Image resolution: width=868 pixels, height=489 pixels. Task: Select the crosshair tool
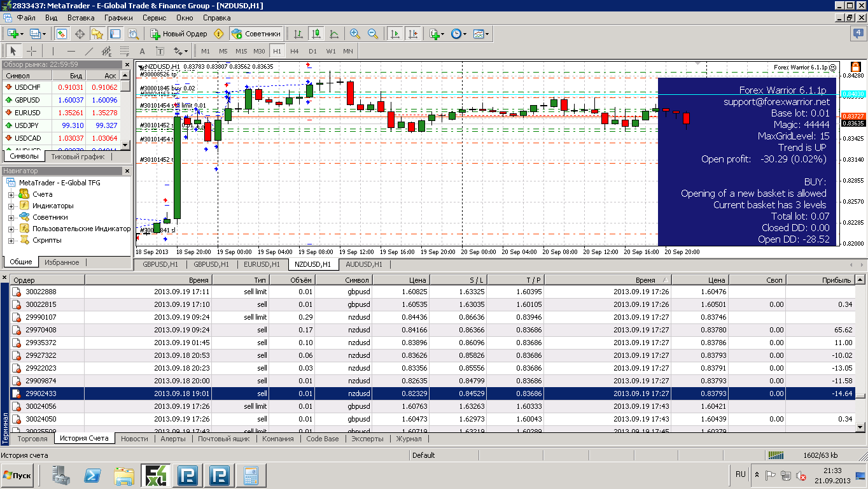[x=31, y=51]
